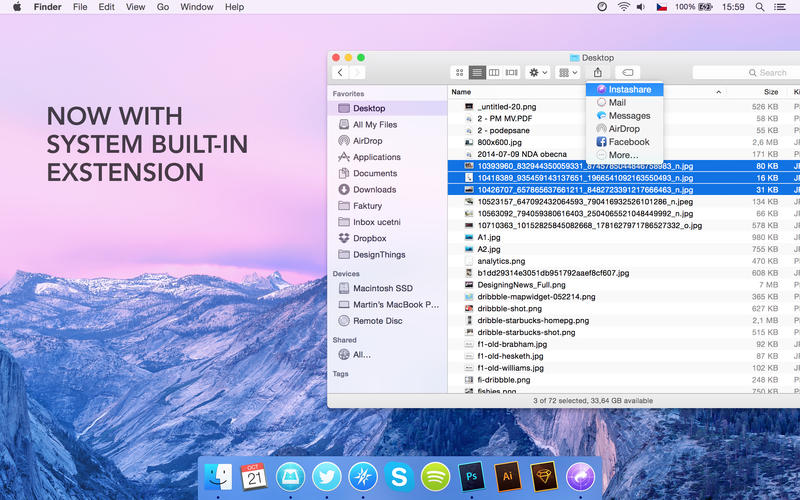Open Sketch from the Dock
This screenshot has width=800, height=500.
coord(543,477)
